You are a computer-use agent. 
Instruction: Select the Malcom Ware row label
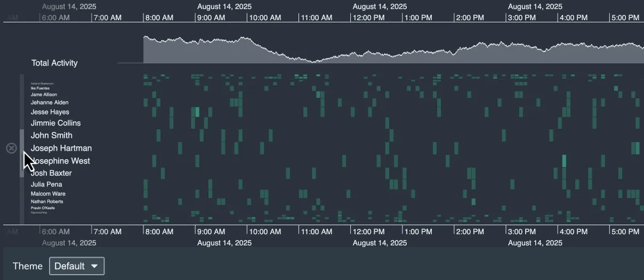click(48, 194)
